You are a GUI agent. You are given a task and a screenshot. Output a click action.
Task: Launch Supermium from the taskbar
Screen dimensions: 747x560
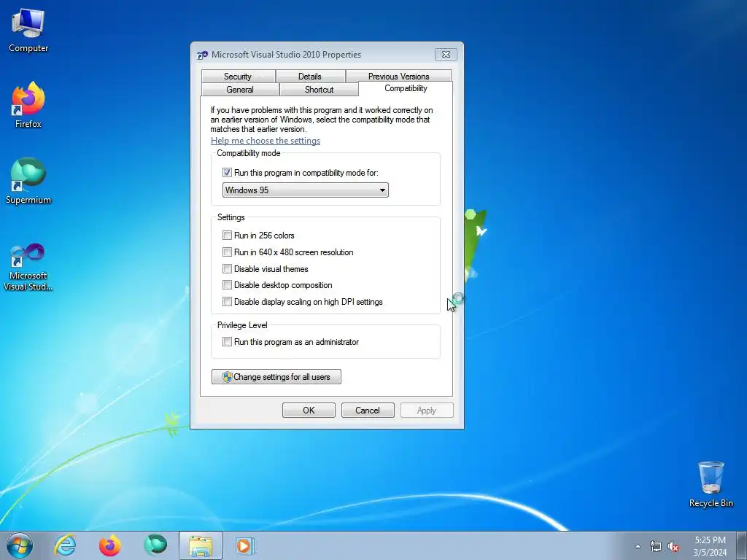click(x=155, y=545)
